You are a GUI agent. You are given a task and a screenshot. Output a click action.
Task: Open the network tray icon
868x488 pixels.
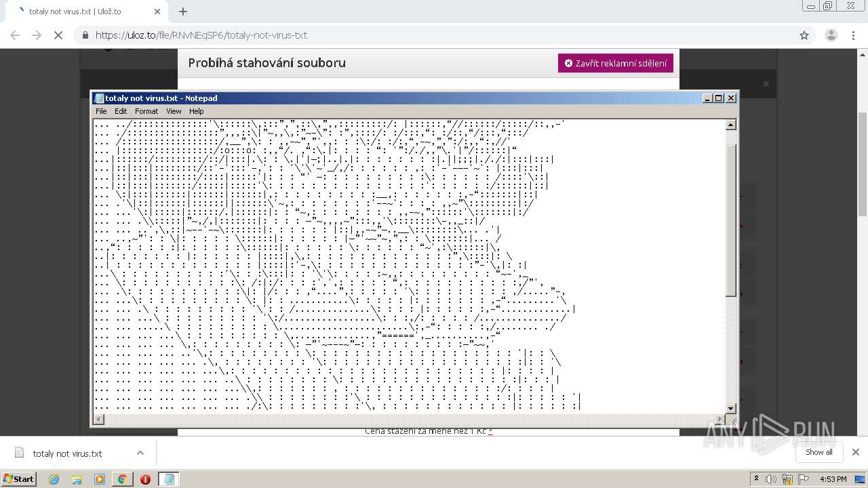click(787, 479)
